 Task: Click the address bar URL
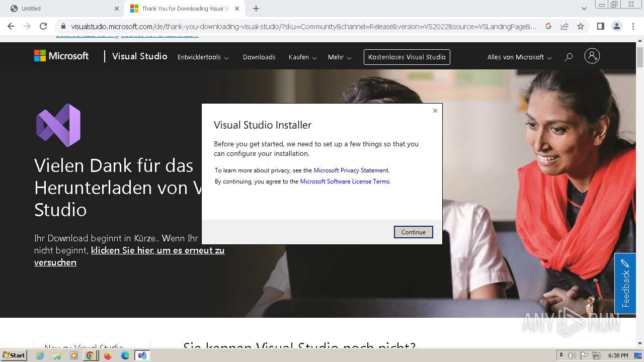303,26
